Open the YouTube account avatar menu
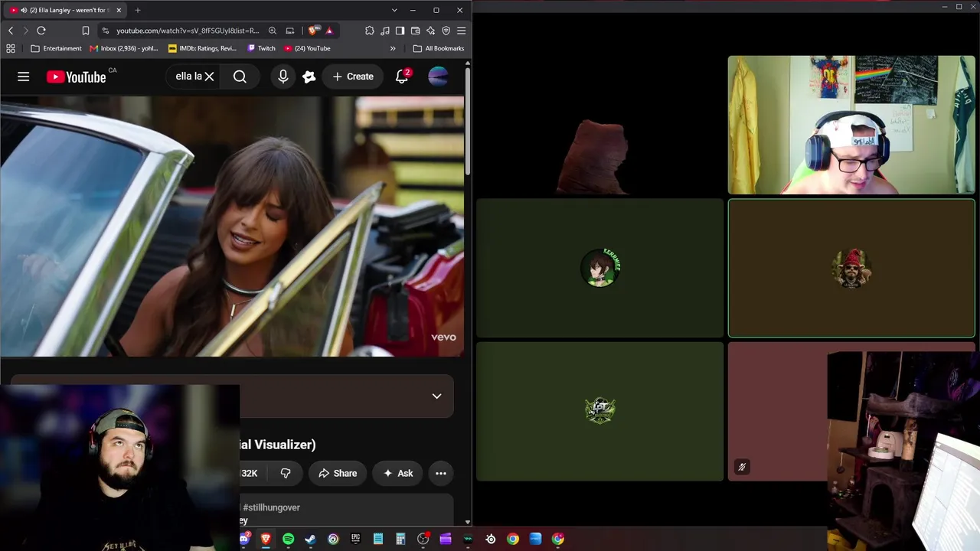This screenshot has width=980, height=551. coord(438,77)
